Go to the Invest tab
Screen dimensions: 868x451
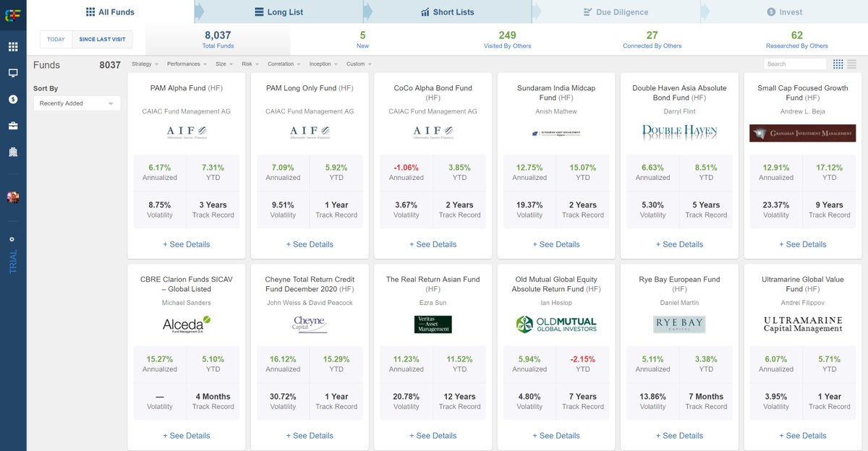[x=785, y=12]
